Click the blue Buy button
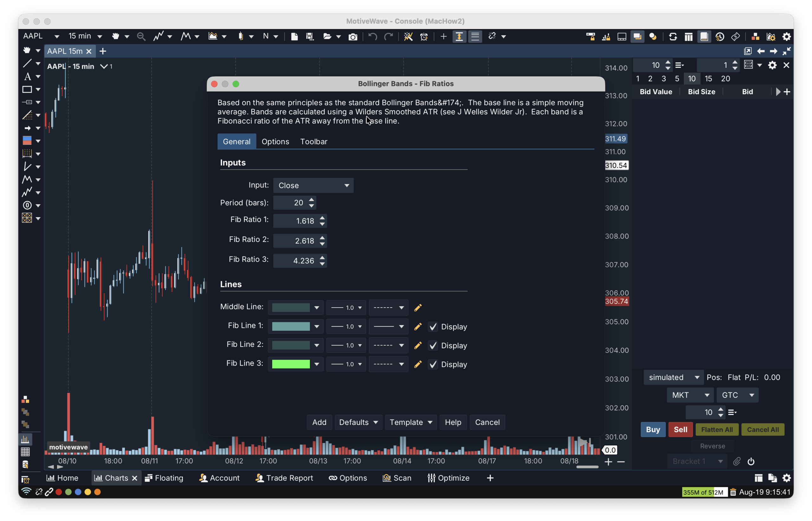The height and width of the screenshot is (521, 812). (653, 430)
